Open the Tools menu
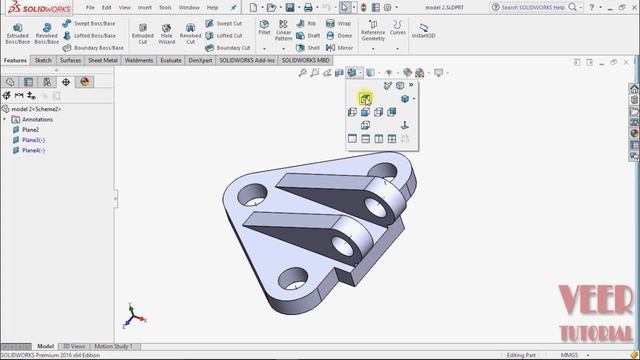The height and width of the screenshot is (360, 640). click(x=165, y=8)
